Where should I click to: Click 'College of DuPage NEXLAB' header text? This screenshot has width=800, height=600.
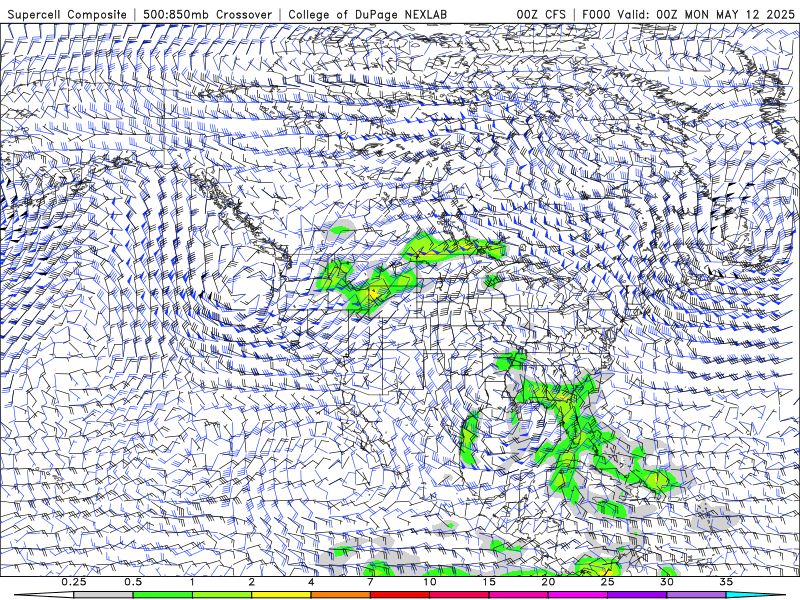coord(367,14)
